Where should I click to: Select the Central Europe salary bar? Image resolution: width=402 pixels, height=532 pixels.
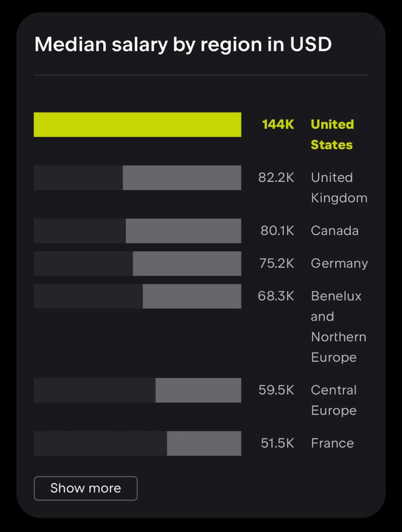137,390
